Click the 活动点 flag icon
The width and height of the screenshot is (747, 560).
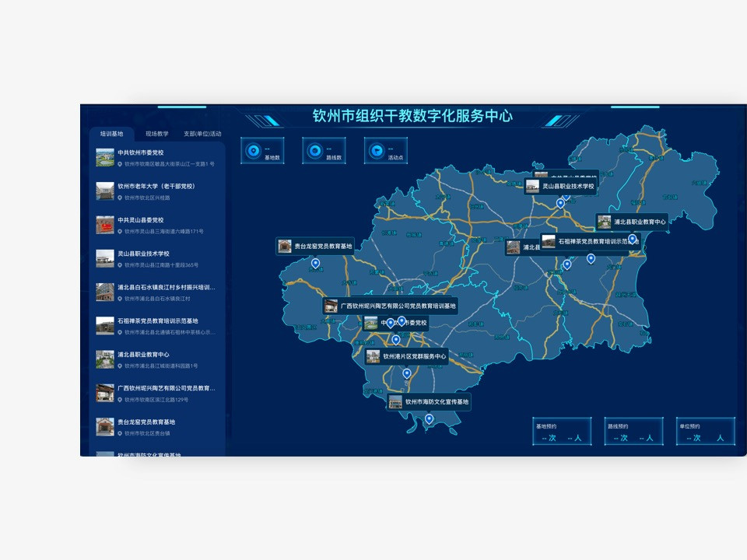coord(376,150)
